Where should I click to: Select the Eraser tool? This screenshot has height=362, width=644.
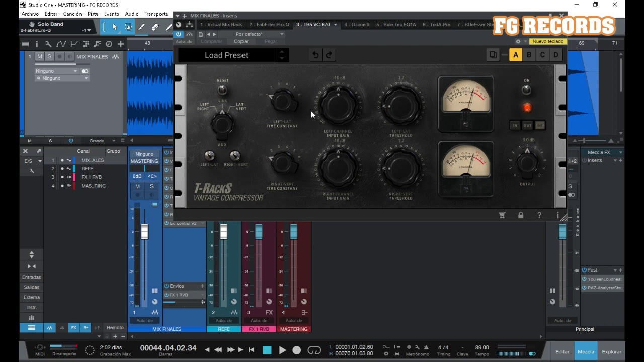tap(155, 27)
